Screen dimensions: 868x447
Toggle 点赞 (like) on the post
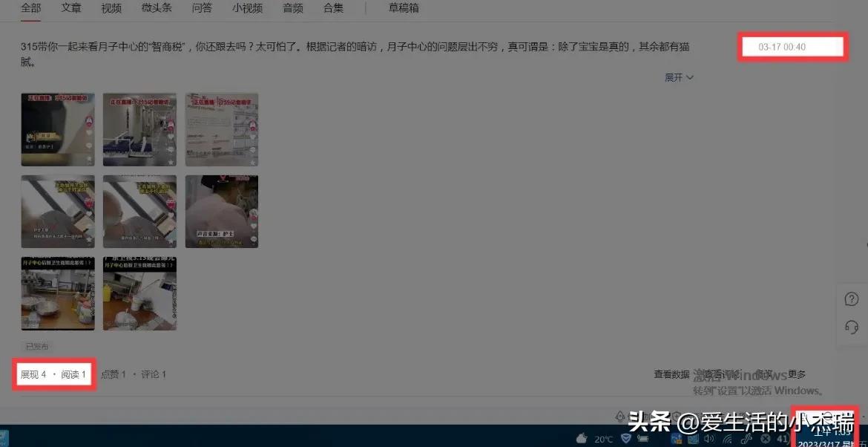pyautogui.click(x=113, y=373)
